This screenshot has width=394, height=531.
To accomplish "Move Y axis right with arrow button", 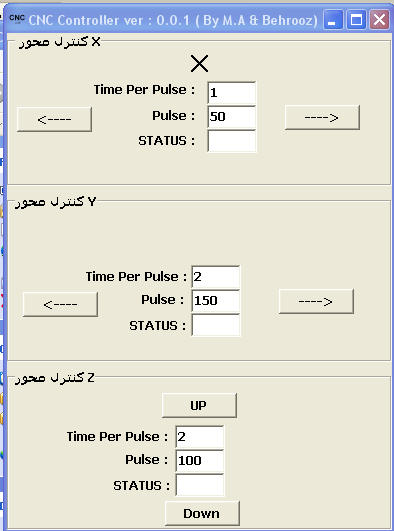I will tap(316, 301).
